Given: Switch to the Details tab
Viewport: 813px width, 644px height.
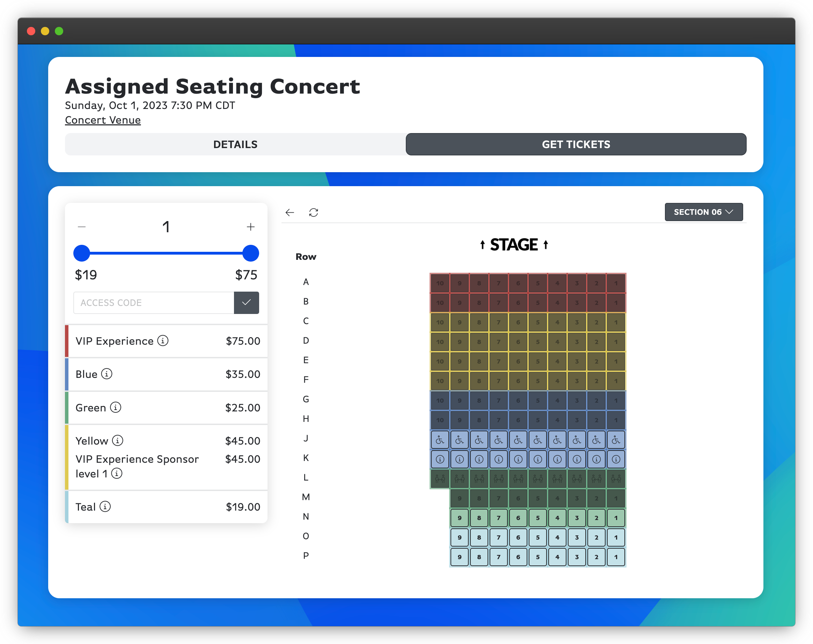Looking at the screenshot, I should tap(235, 144).
